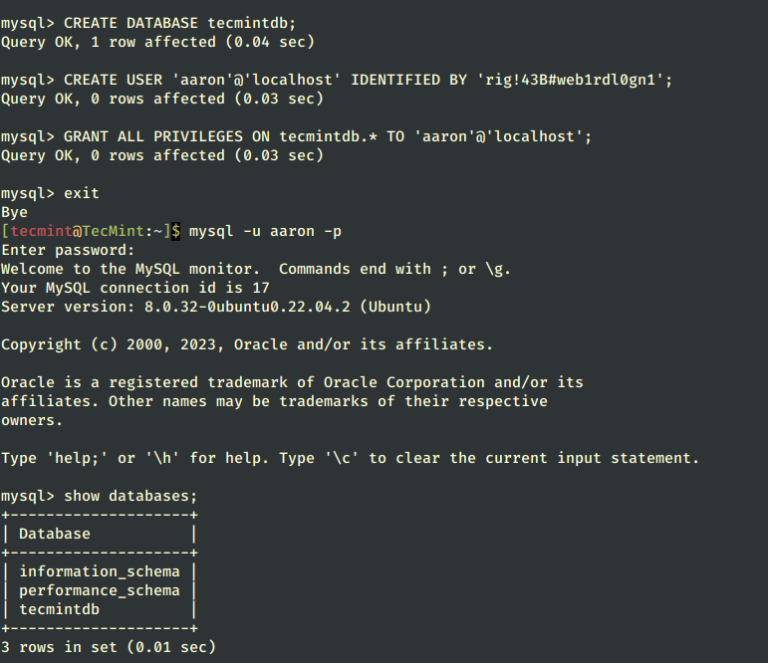Click the Database column header
The image size is (768, 663).
[54, 534]
